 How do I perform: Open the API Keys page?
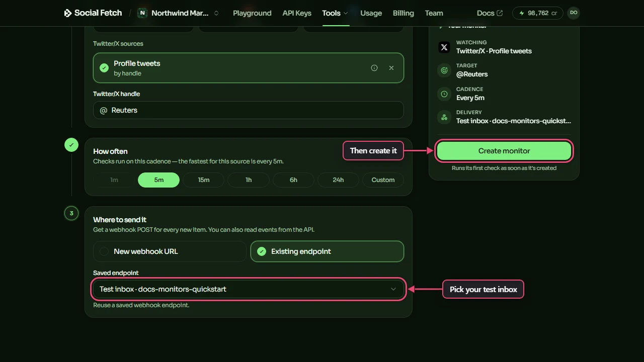pos(297,13)
